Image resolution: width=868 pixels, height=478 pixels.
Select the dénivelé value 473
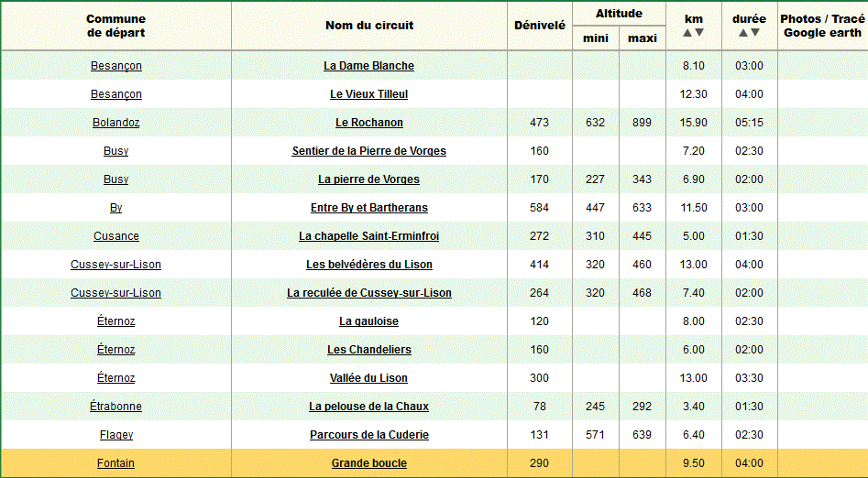click(540, 123)
